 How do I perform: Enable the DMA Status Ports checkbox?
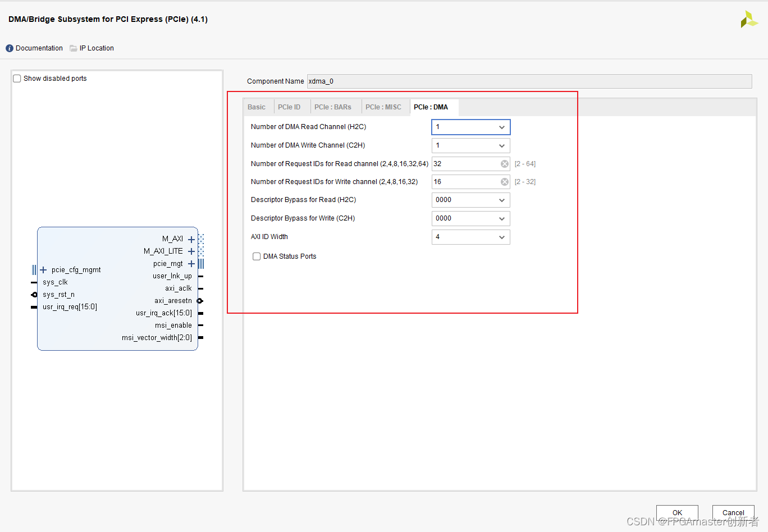click(x=257, y=256)
